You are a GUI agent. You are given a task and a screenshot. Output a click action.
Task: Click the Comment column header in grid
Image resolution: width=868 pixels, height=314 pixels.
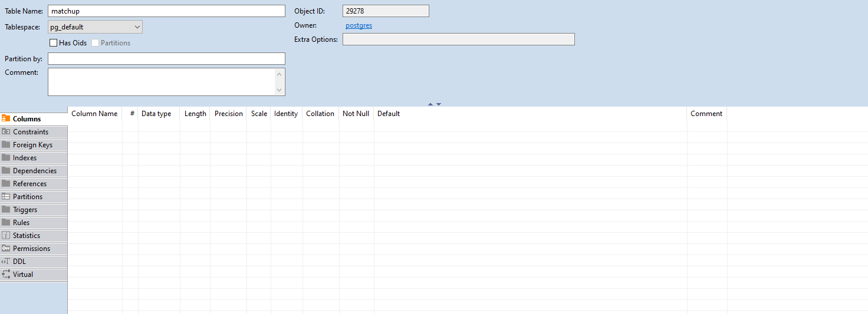706,114
